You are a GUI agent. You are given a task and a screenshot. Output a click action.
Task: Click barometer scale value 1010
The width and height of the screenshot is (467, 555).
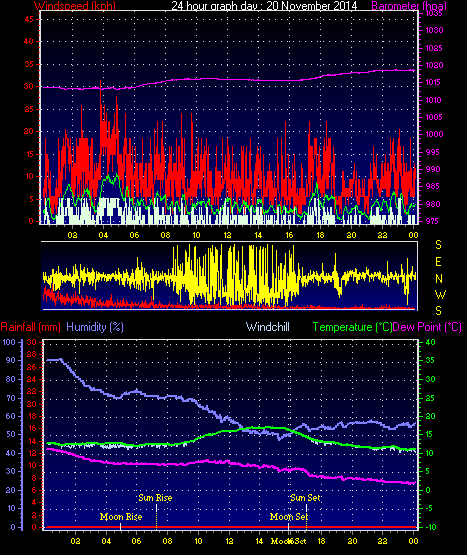pyautogui.click(x=434, y=100)
